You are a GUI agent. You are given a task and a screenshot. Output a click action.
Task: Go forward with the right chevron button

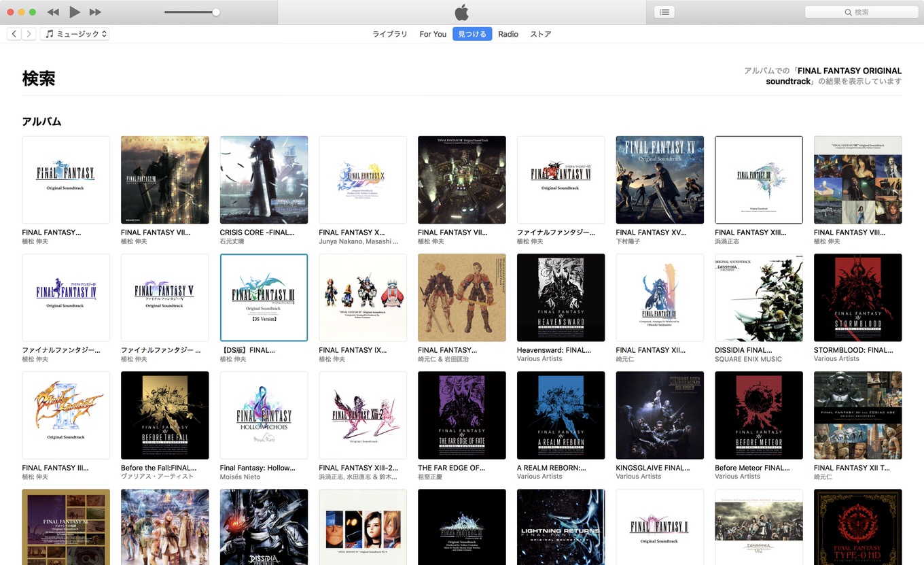pos(29,34)
